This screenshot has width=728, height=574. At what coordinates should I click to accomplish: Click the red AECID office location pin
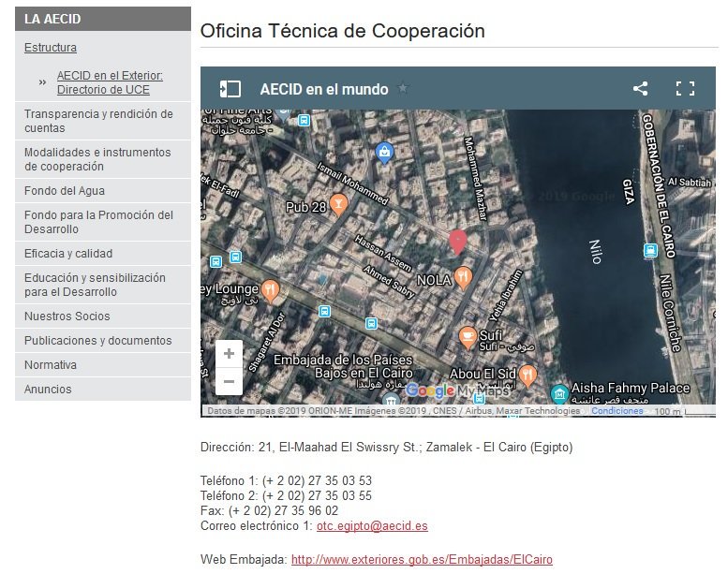(457, 243)
